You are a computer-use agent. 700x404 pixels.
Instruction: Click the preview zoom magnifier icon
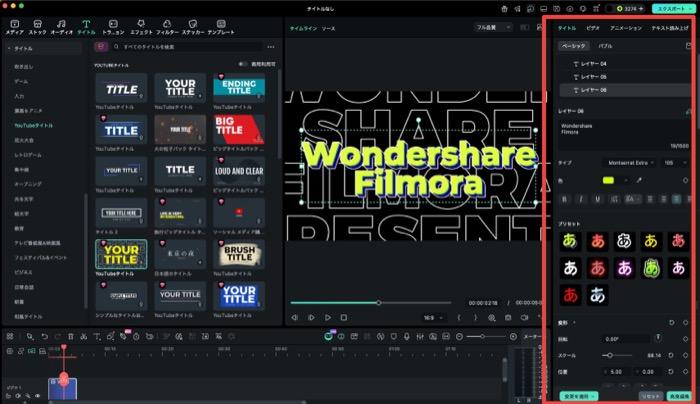(492, 317)
